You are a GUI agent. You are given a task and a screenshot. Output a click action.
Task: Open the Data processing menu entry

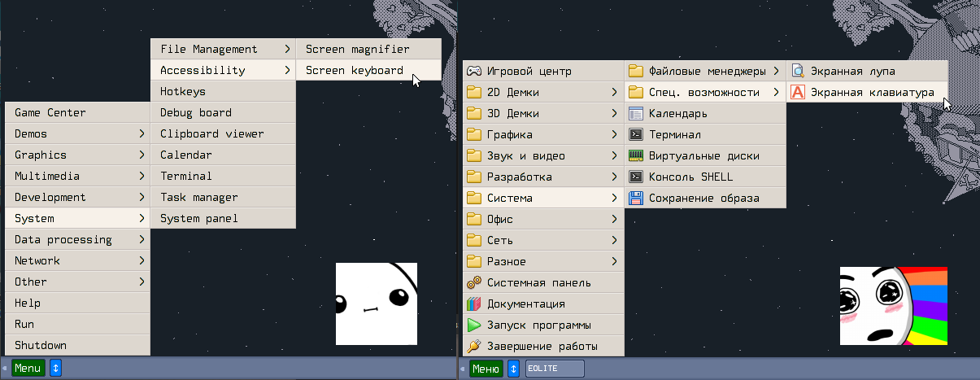click(x=78, y=239)
